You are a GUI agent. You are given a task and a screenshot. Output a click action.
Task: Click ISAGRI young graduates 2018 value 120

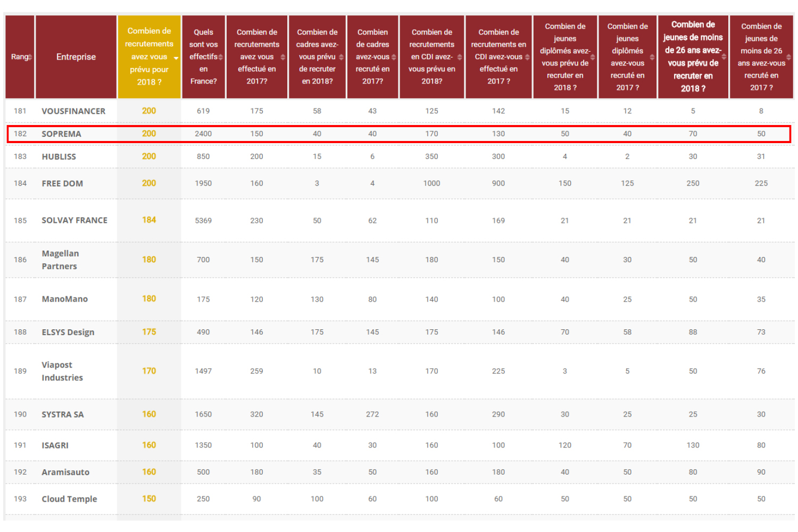click(x=565, y=445)
